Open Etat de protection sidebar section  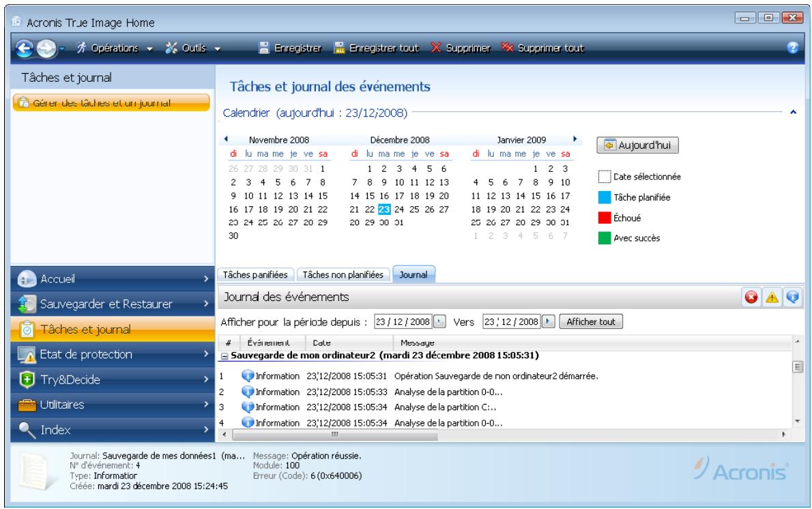[x=113, y=354]
